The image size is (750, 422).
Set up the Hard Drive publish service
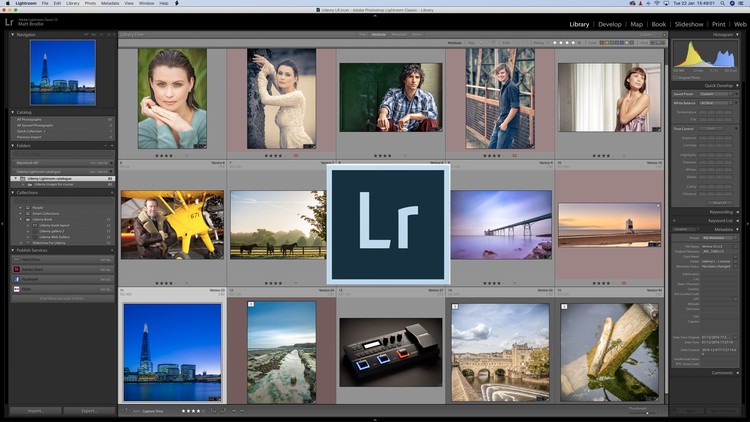tap(106, 260)
